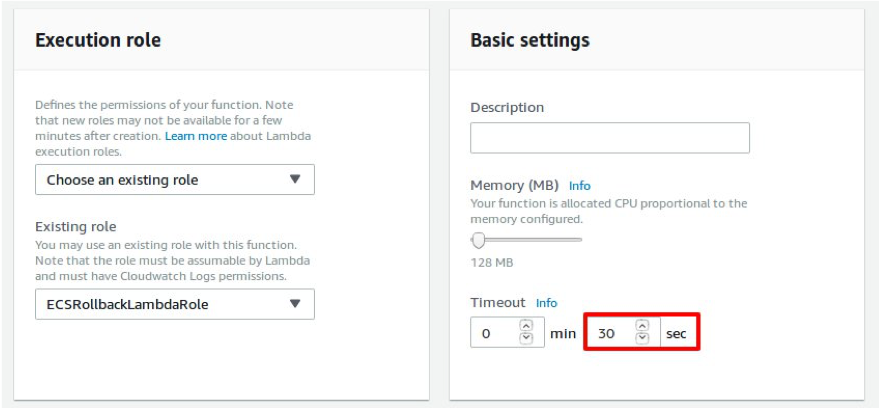
Task: Click the Basic settings panel heading
Action: point(530,40)
